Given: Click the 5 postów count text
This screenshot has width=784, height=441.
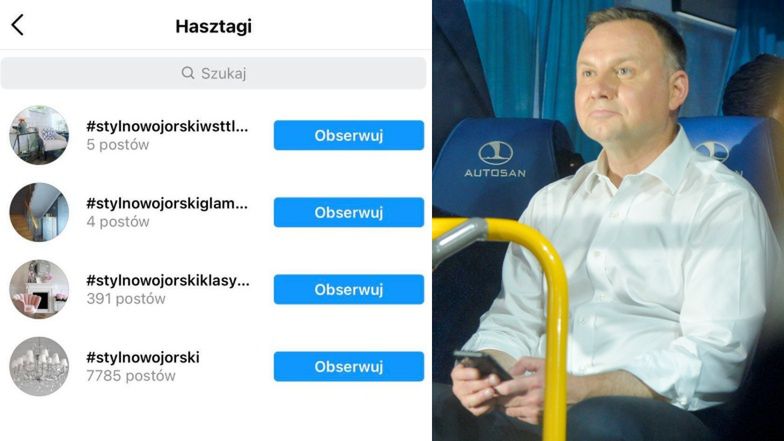Looking at the screenshot, I should pyautogui.click(x=118, y=145).
